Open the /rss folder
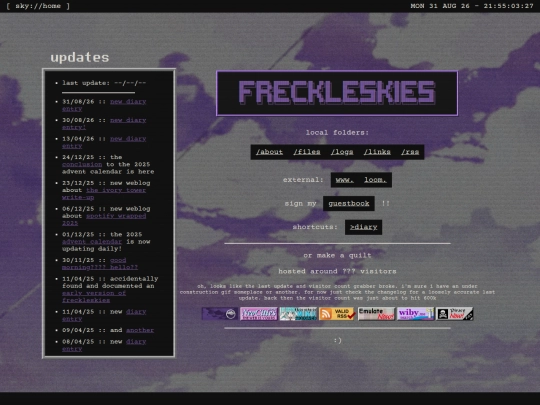 (410, 152)
